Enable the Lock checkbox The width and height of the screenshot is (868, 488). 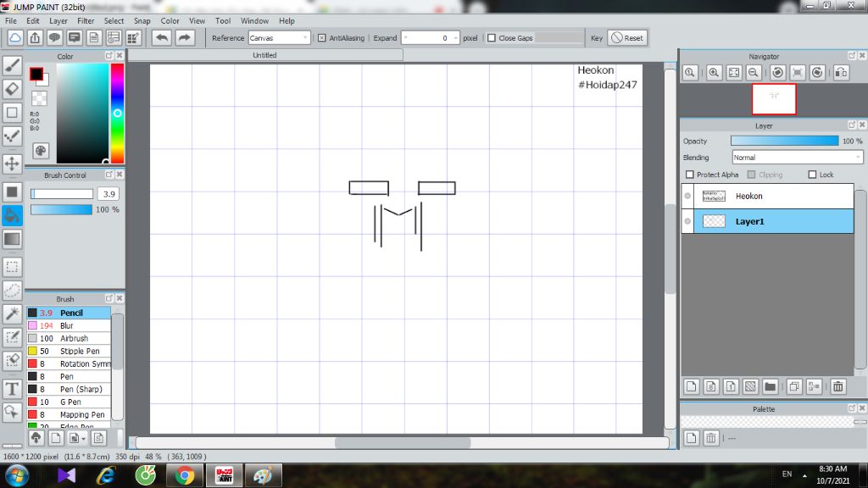(x=813, y=175)
